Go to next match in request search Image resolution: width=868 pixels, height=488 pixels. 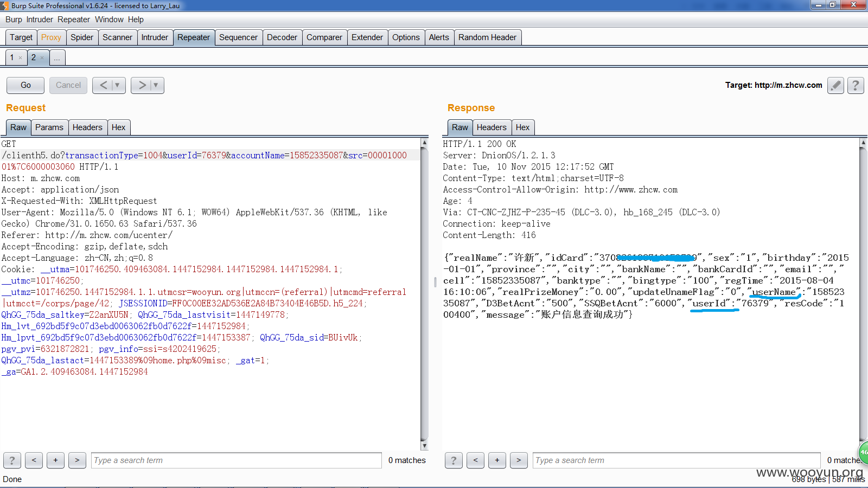pyautogui.click(x=77, y=460)
